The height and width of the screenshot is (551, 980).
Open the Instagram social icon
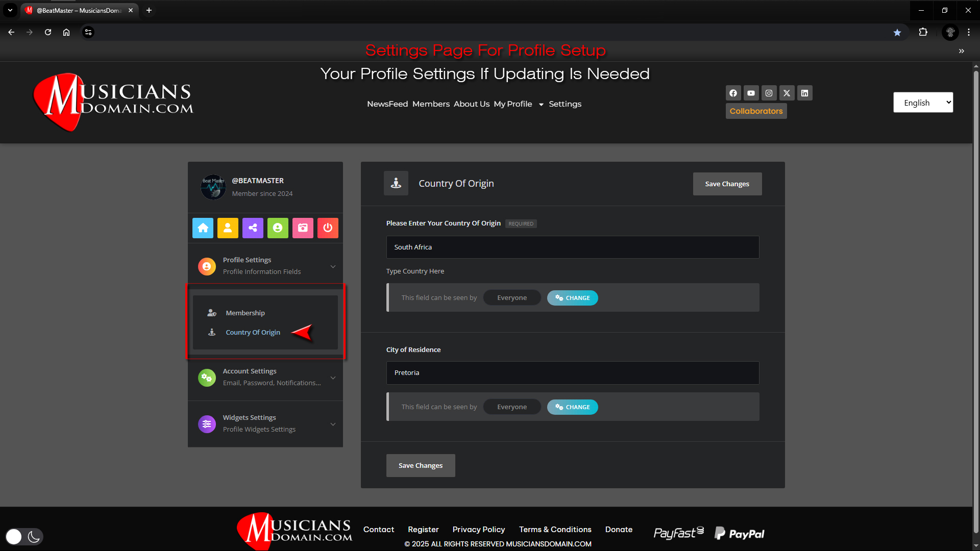(x=769, y=93)
